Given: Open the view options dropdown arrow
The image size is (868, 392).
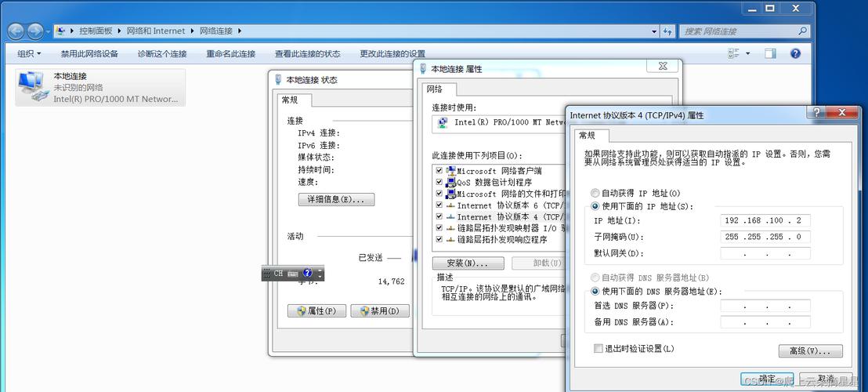Looking at the screenshot, I should pos(748,54).
